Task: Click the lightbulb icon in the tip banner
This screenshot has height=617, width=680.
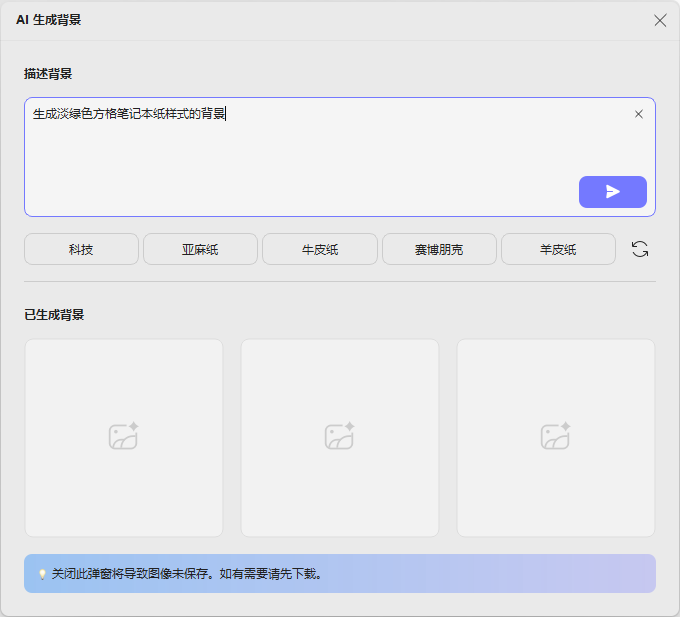Action: click(42, 574)
